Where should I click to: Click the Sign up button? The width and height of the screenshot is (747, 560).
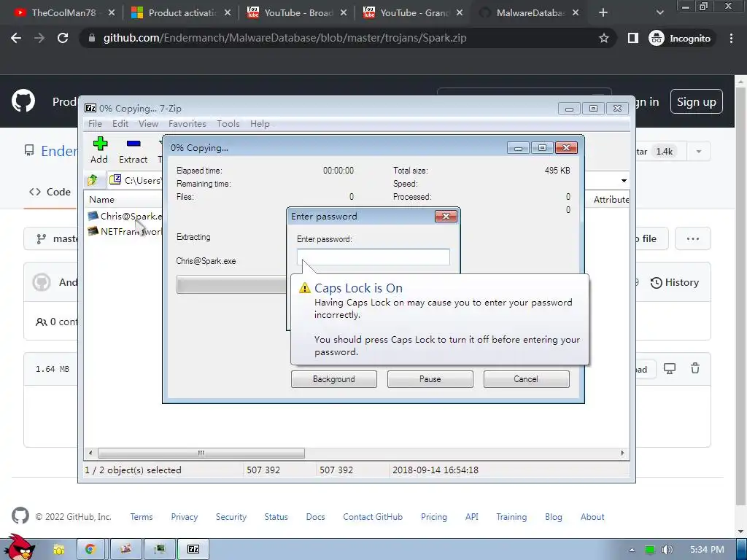696,101
